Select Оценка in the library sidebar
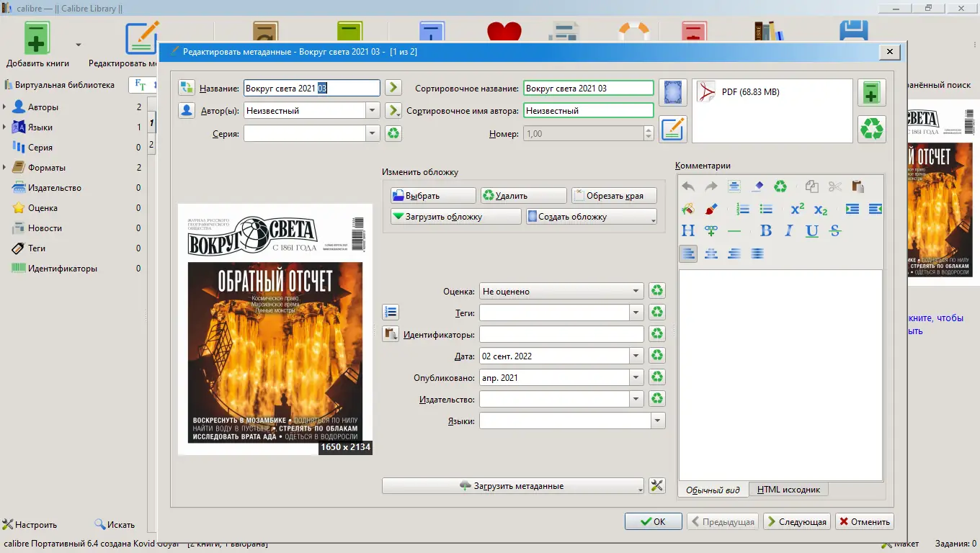The width and height of the screenshot is (980, 553). coord(43,208)
